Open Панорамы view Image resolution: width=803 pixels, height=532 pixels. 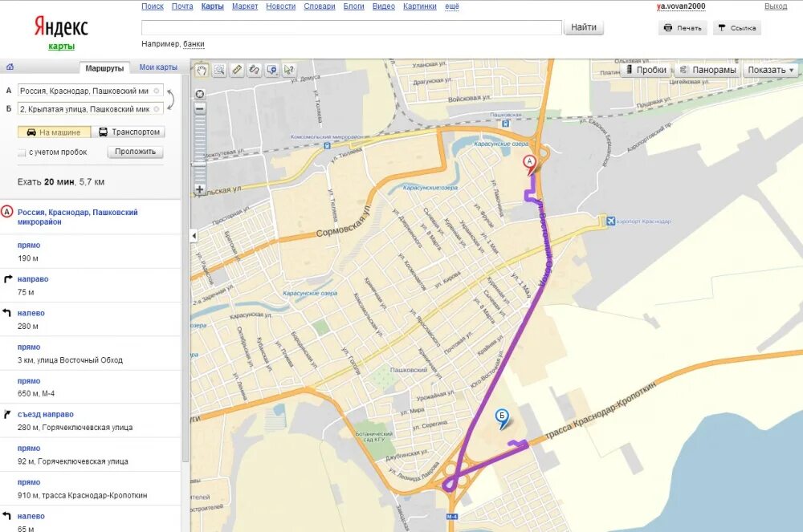point(708,70)
